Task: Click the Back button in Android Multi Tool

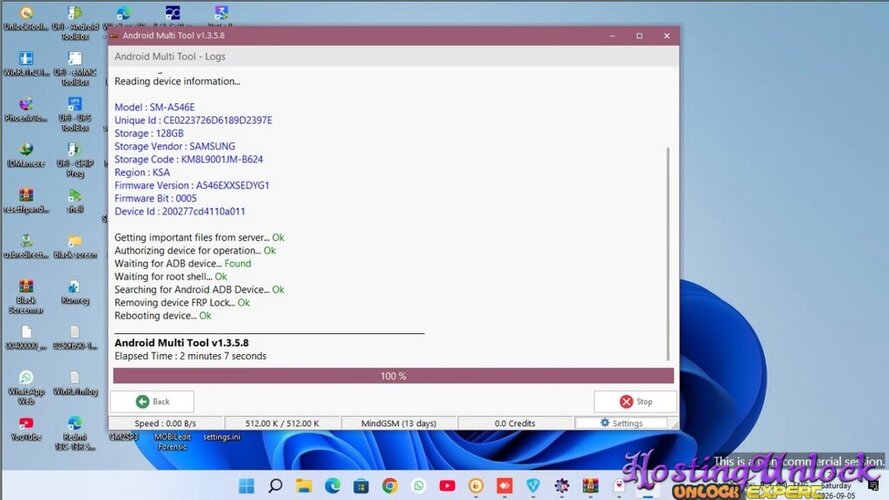Action: 152,401
